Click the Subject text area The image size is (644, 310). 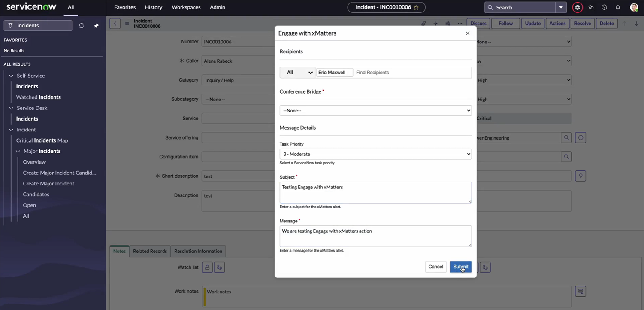coord(375,192)
